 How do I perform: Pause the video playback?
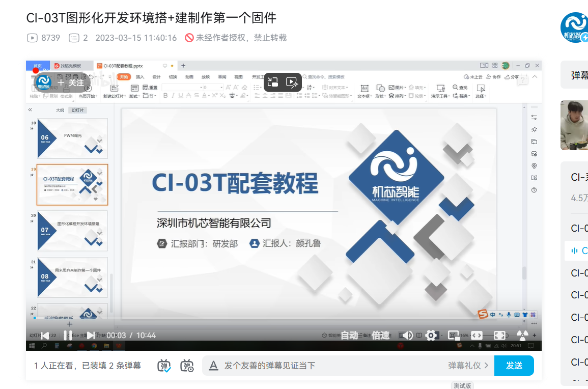[x=68, y=335]
